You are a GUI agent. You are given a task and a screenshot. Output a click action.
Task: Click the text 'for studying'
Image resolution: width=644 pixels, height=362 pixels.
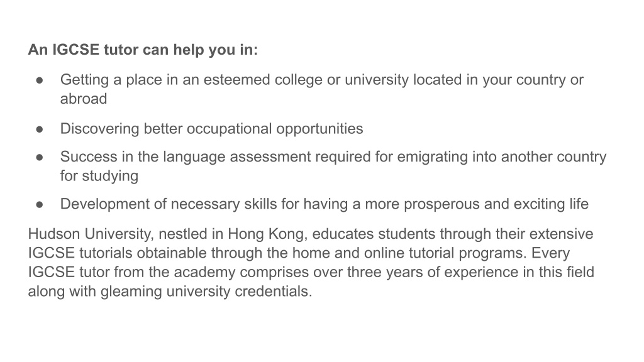point(99,177)
